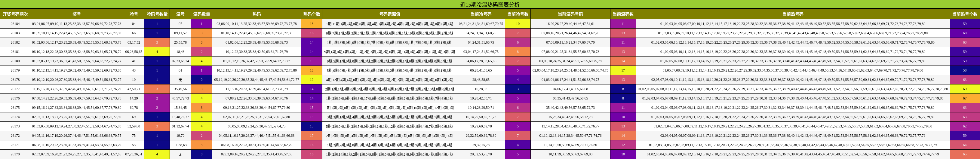Click 当前温码数 cell 12 in row 26171
Viewport: 980px width, 159px height.
pyautogui.click(x=623, y=145)
